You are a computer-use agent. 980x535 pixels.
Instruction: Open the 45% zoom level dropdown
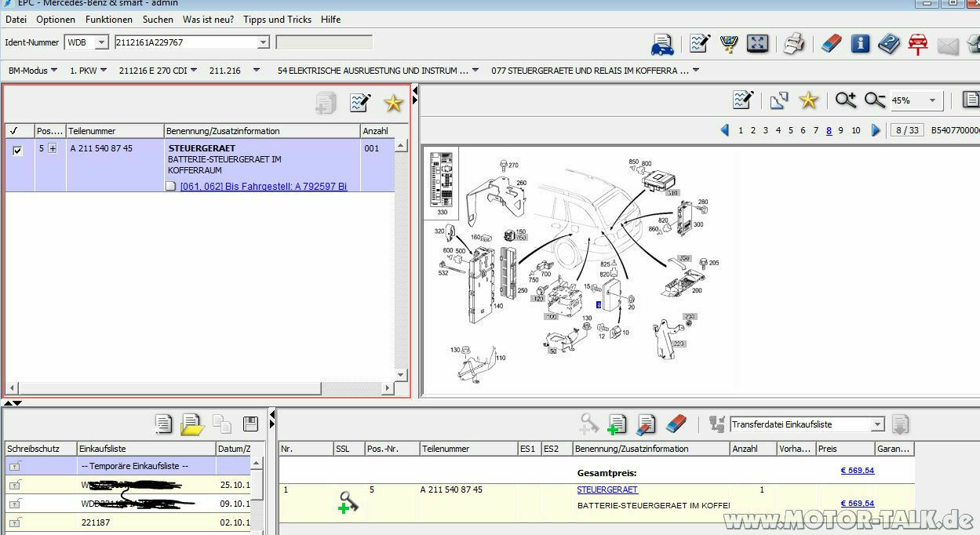932,100
